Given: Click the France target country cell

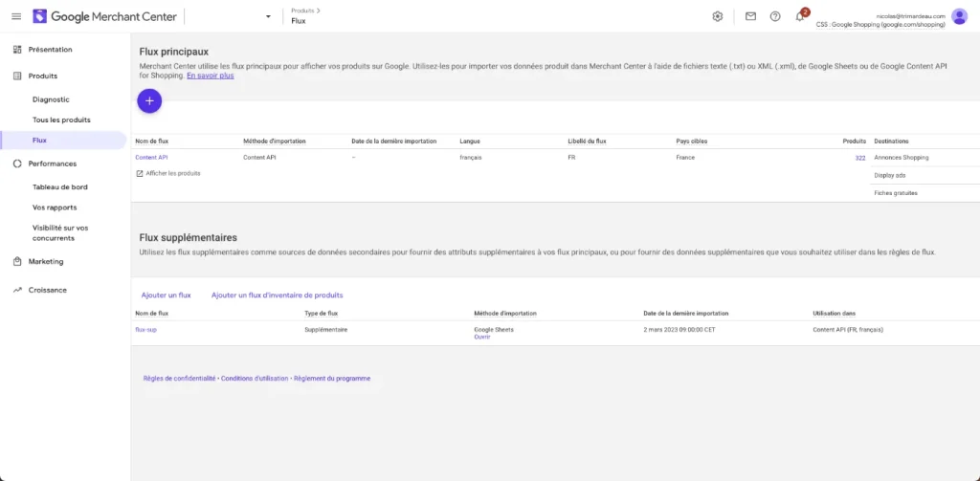Looking at the screenshot, I should pyautogui.click(x=685, y=158).
